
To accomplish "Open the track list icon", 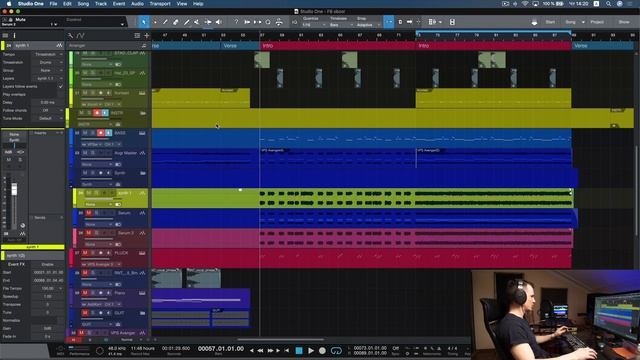I will [137, 36].
